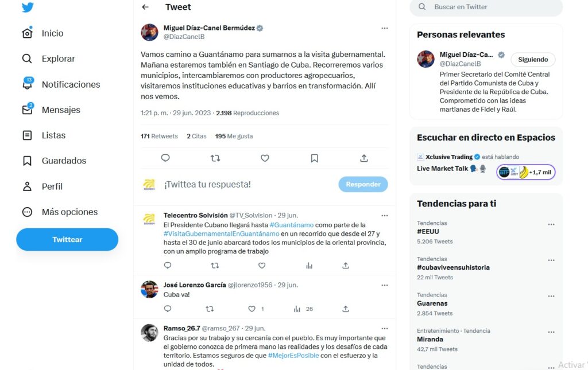Bookmark the main tweet

coord(314,158)
